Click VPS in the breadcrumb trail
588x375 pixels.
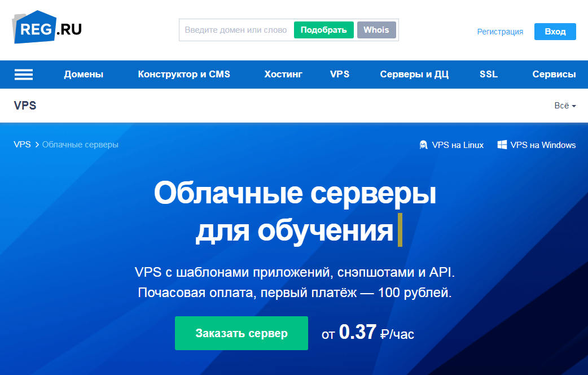click(x=22, y=145)
